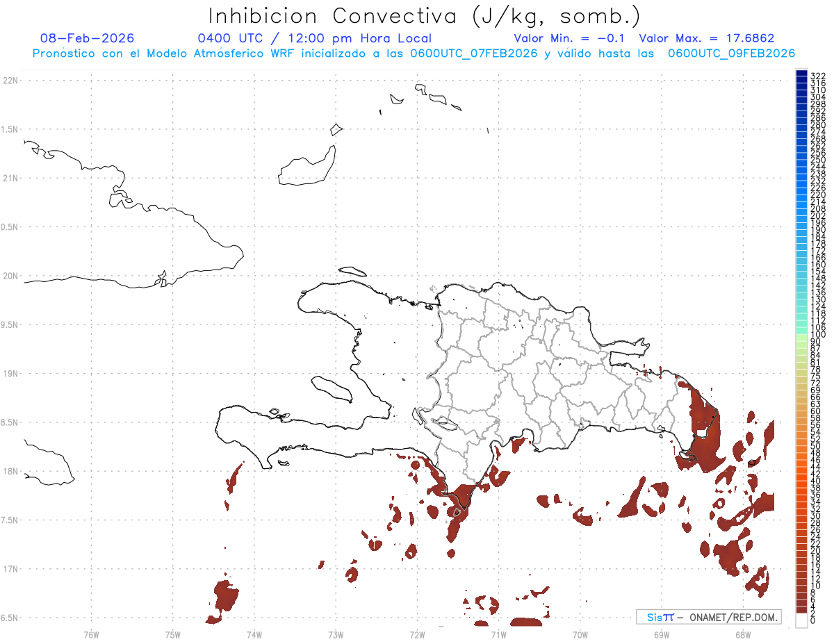
Task: Click the '75W' longitude label
Action: point(173,634)
